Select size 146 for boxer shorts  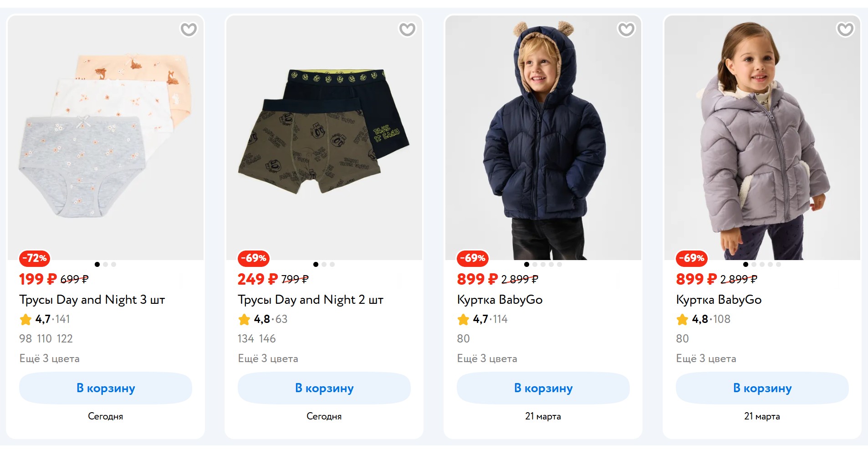click(267, 339)
